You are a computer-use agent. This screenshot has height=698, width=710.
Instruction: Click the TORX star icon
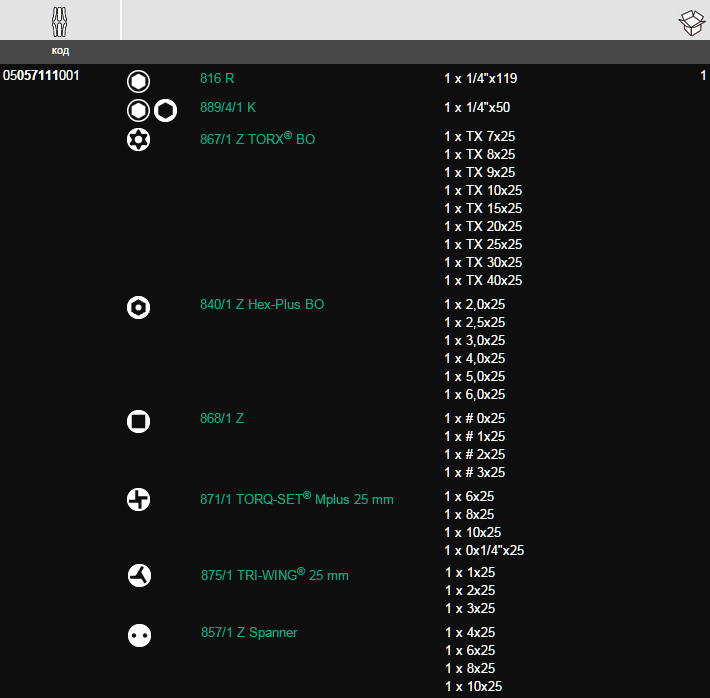coord(139,140)
